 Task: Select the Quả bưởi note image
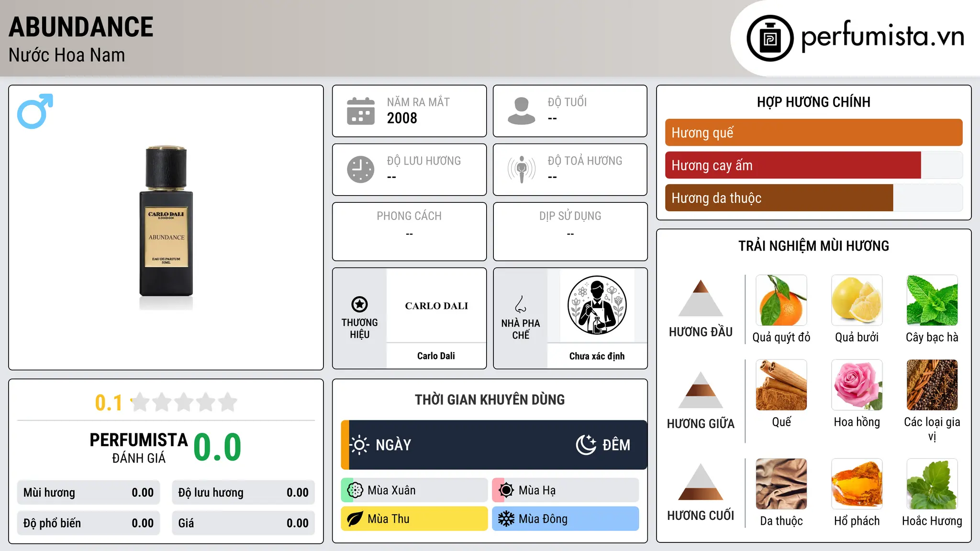[x=857, y=300]
